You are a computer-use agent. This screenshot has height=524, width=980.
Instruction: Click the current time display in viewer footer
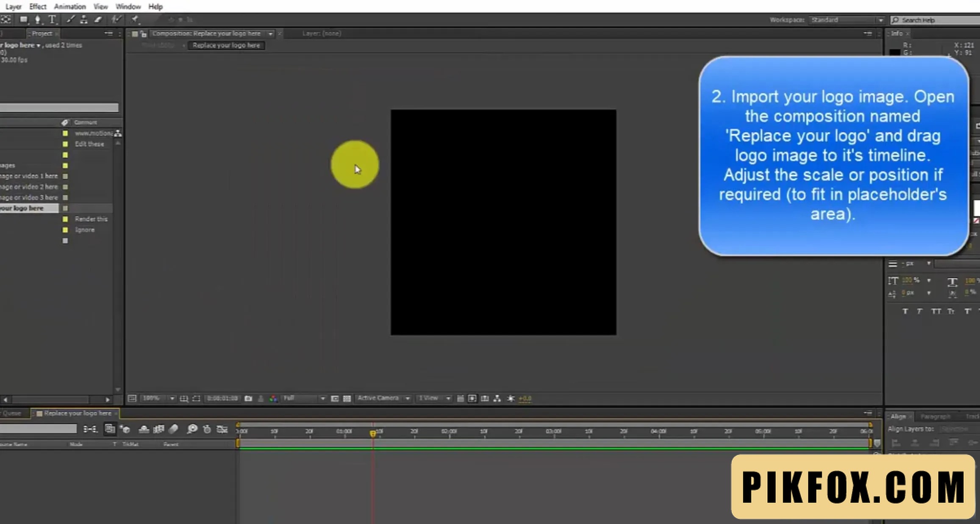pyautogui.click(x=222, y=399)
